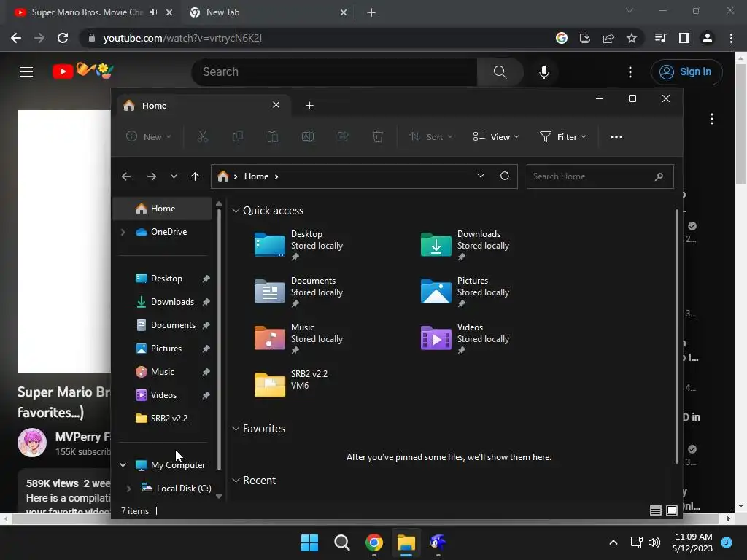The height and width of the screenshot is (560, 747).
Task: Click the YouTube Sign in button
Action: click(686, 72)
